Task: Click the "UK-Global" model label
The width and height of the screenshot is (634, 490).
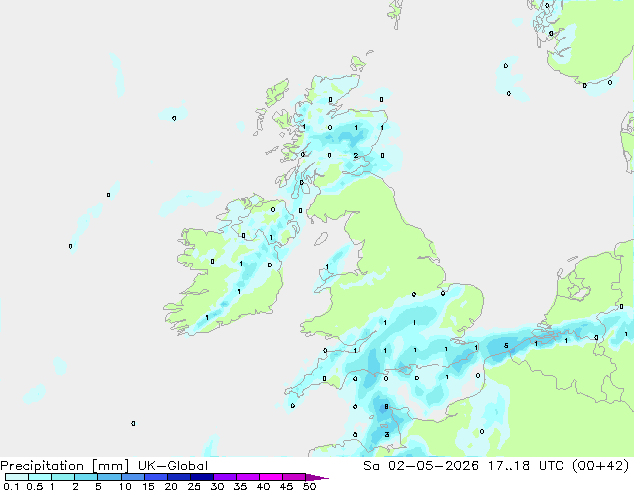Action: (173, 466)
